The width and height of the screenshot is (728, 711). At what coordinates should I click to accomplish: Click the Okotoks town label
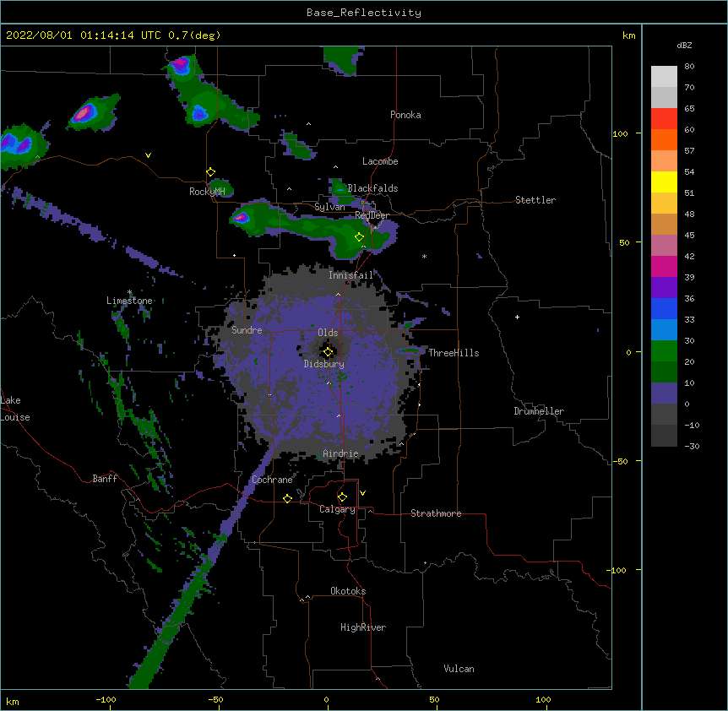tap(348, 591)
